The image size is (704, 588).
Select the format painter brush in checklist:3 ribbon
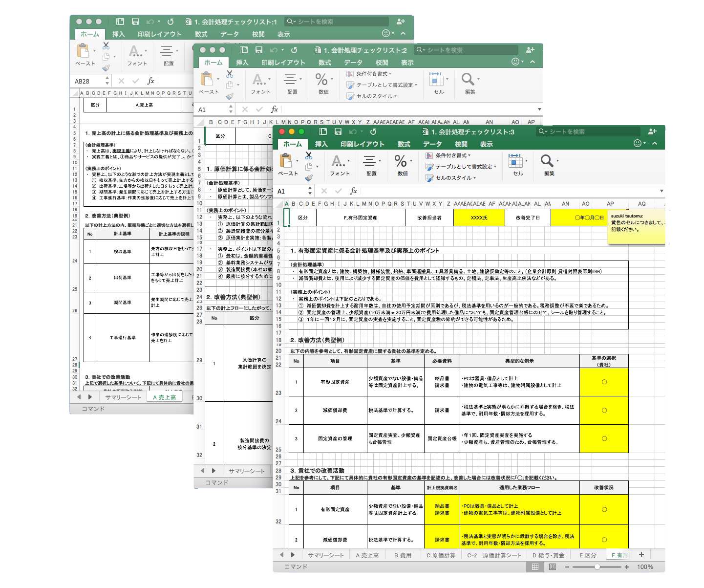pyautogui.click(x=309, y=178)
